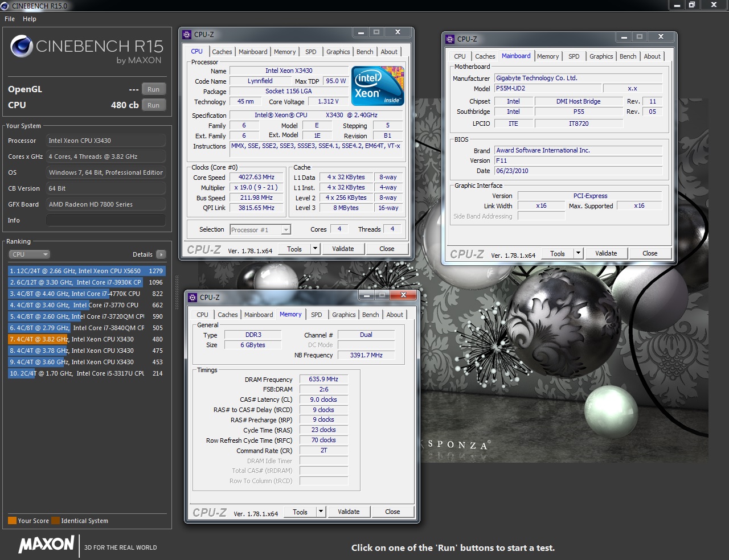
Task: Minimize the CPU-Z Memory window
Action: (367, 295)
